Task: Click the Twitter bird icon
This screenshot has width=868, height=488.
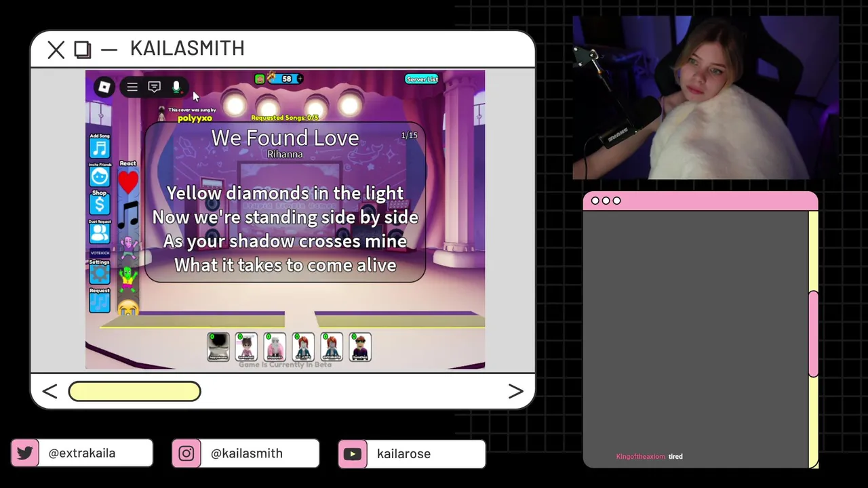Action: coord(25,453)
